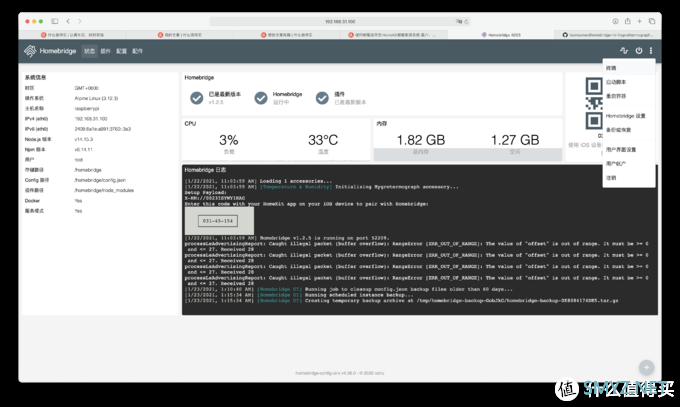Click the GMT+0800 timezone value
The image size is (680, 407).
pos(86,88)
